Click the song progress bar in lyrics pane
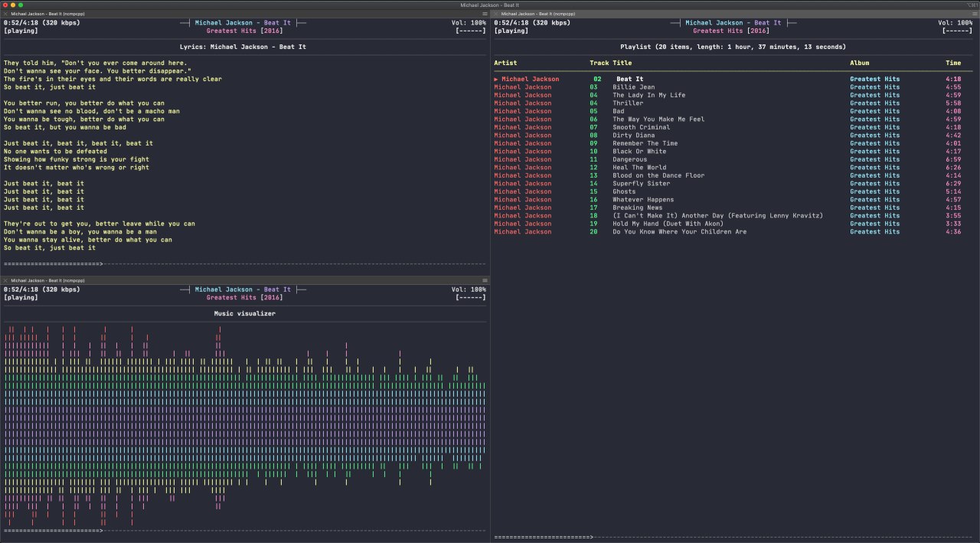 point(245,263)
